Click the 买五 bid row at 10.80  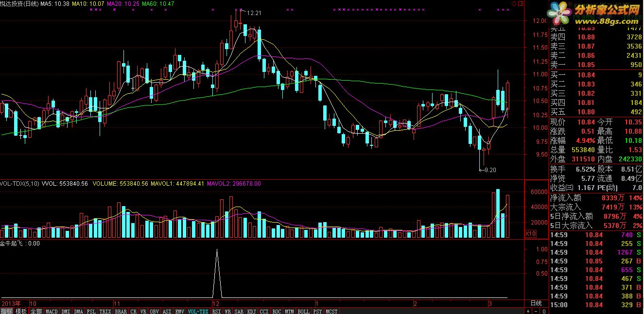(x=597, y=112)
